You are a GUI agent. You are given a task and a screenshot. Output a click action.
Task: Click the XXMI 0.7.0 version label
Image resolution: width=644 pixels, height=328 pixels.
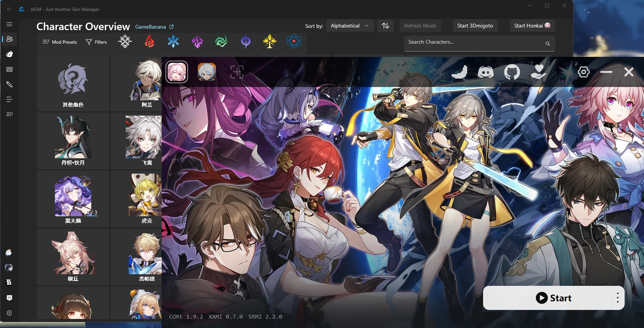[x=226, y=317]
